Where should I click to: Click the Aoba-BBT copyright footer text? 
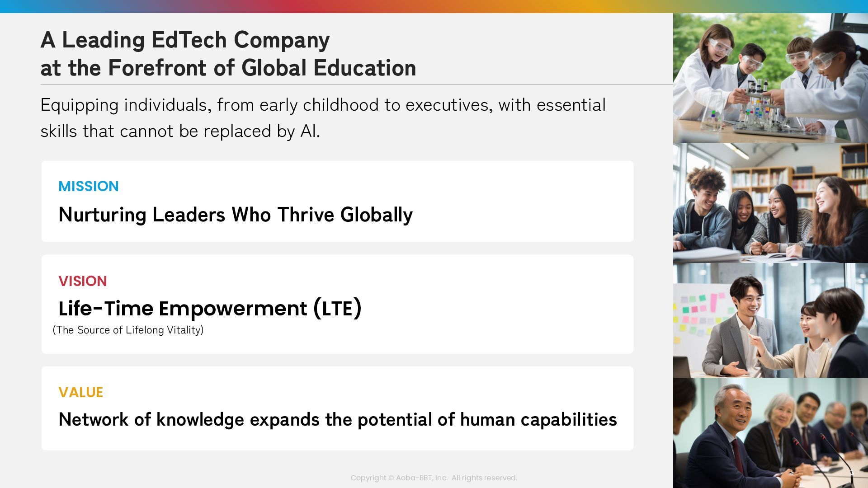[434, 478]
